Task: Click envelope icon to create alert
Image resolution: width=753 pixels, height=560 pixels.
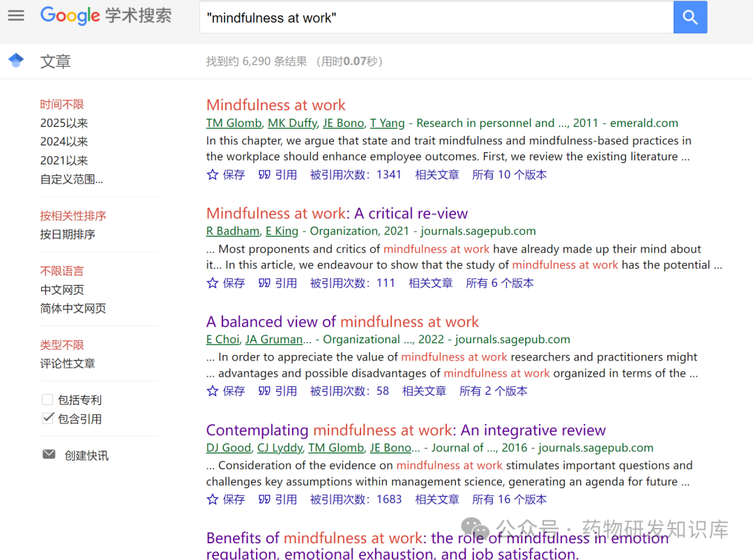Action: coord(49,455)
